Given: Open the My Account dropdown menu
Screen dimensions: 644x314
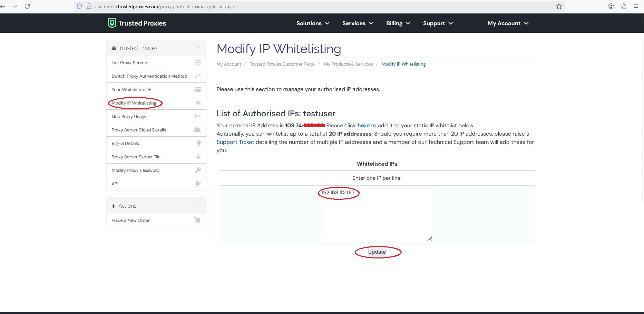Looking at the screenshot, I should (508, 23).
